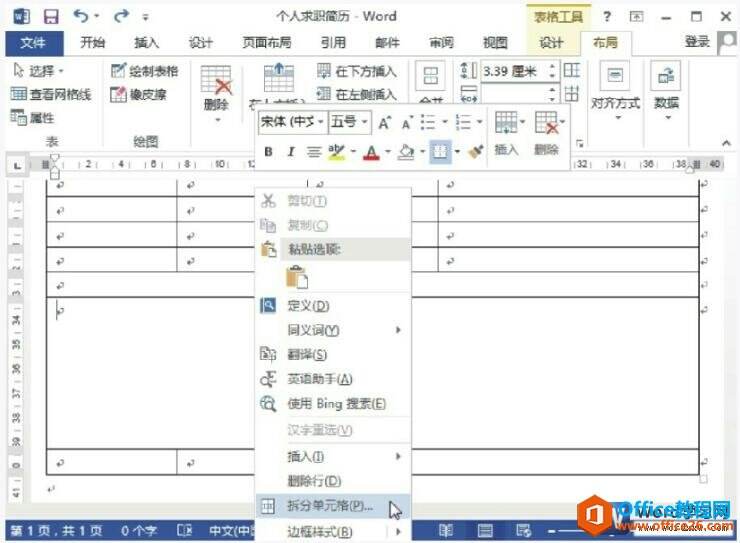Switch to the Home (开始) tab
This screenshot has height=543, width=740.
[92, 43]
